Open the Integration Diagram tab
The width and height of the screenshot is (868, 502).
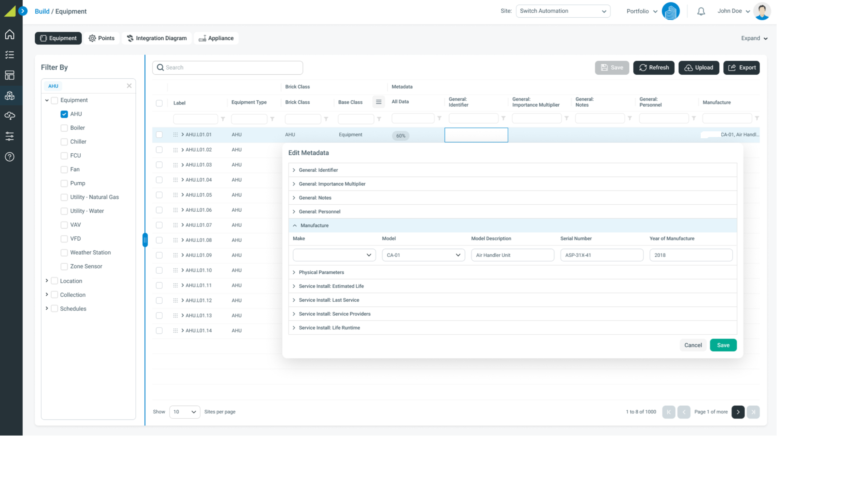157,38
